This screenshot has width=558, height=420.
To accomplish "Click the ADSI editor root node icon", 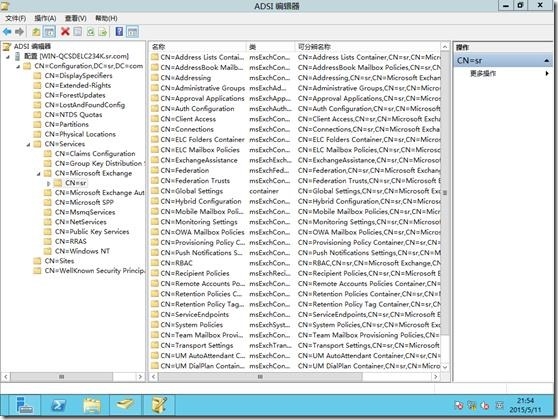I will (x=7, y=47).
